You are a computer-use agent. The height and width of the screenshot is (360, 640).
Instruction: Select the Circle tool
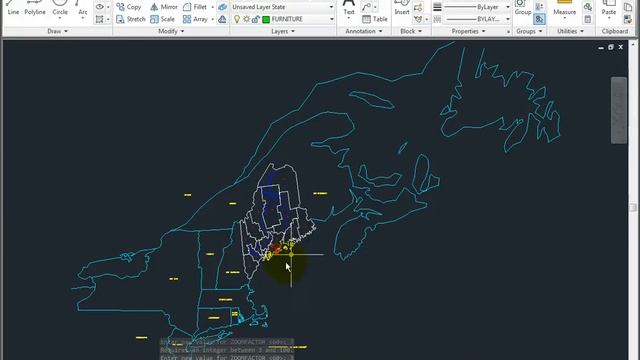[60, 8]
